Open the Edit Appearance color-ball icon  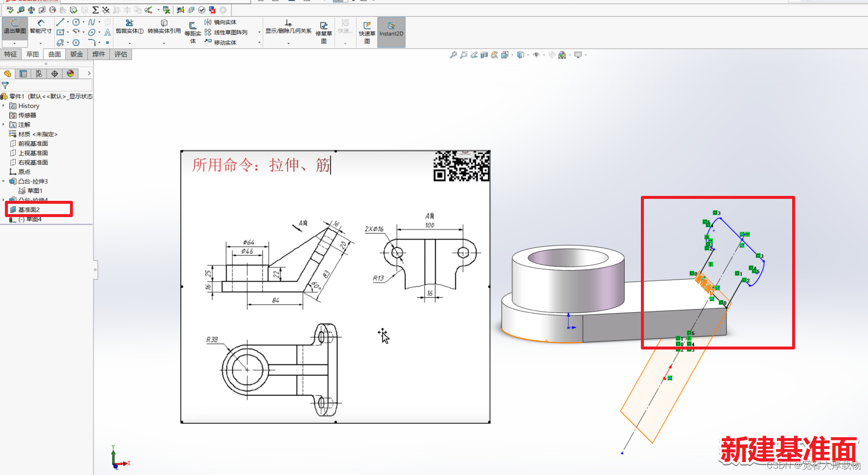[x=562, y=55]
